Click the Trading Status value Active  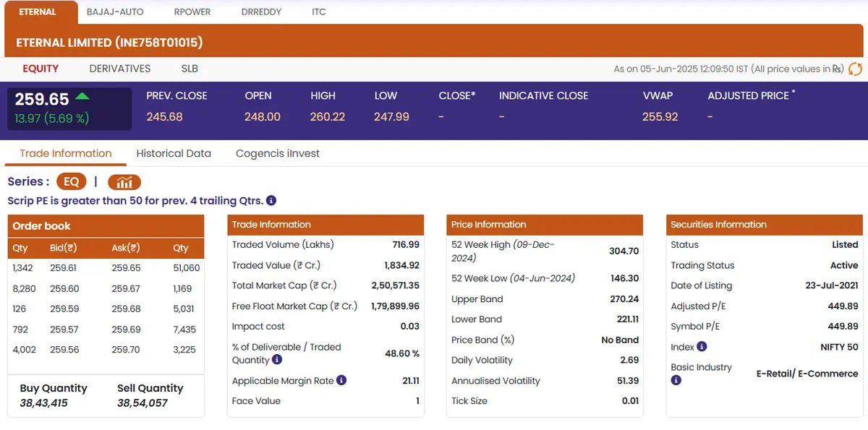tap(844, 265)
